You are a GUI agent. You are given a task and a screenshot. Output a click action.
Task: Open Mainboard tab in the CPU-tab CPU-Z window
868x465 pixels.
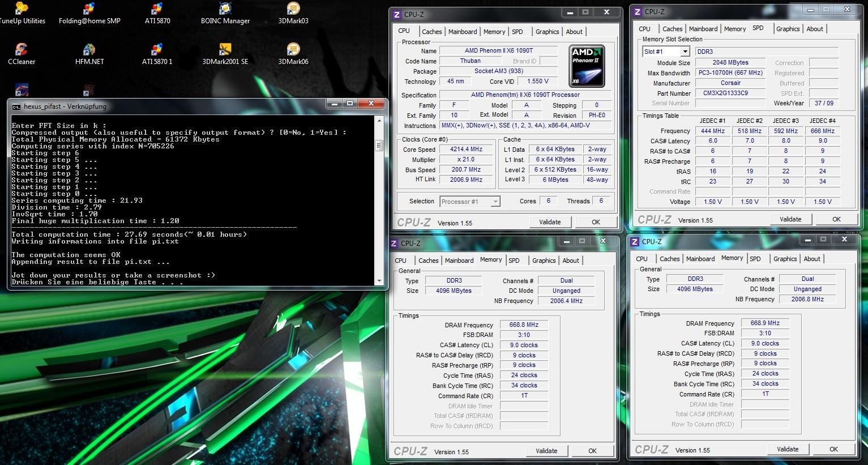463,32
